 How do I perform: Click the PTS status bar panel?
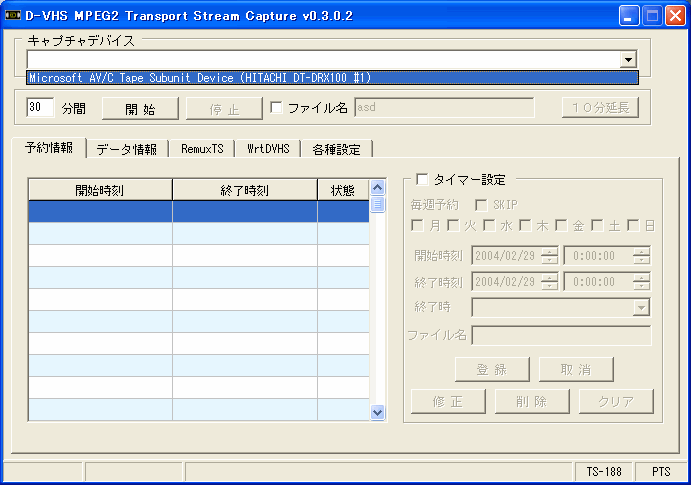[661, 470]
